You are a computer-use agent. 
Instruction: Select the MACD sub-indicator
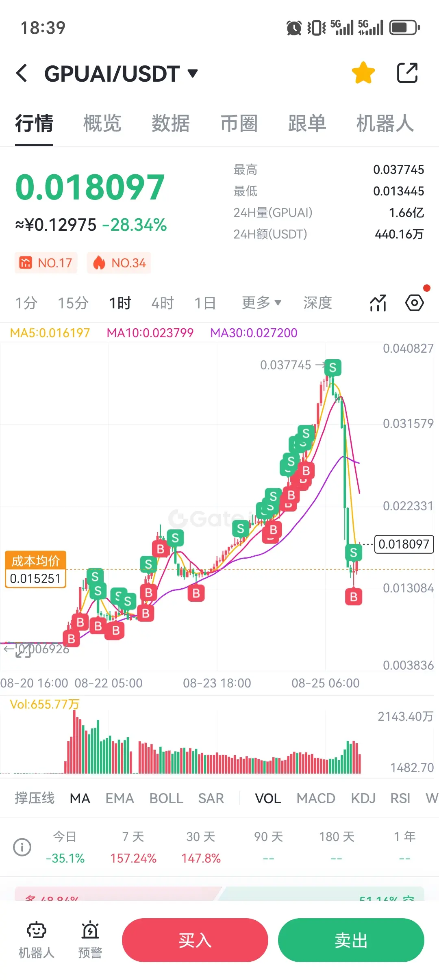pyautogui.click(x=316, y=798)
